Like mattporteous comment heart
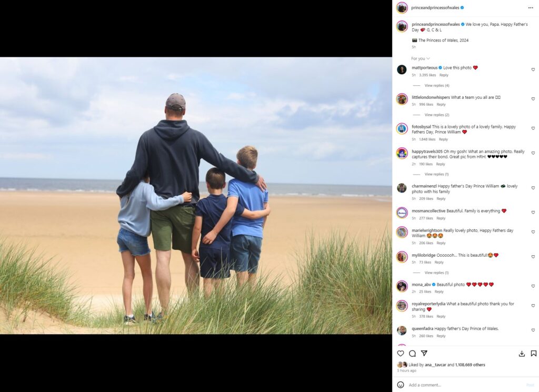539x392 pixels. click(533, 69)
